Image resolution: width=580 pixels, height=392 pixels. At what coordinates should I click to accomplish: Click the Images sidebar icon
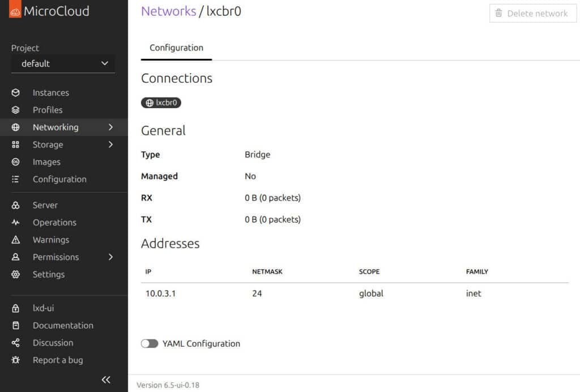tap(16, 162)
